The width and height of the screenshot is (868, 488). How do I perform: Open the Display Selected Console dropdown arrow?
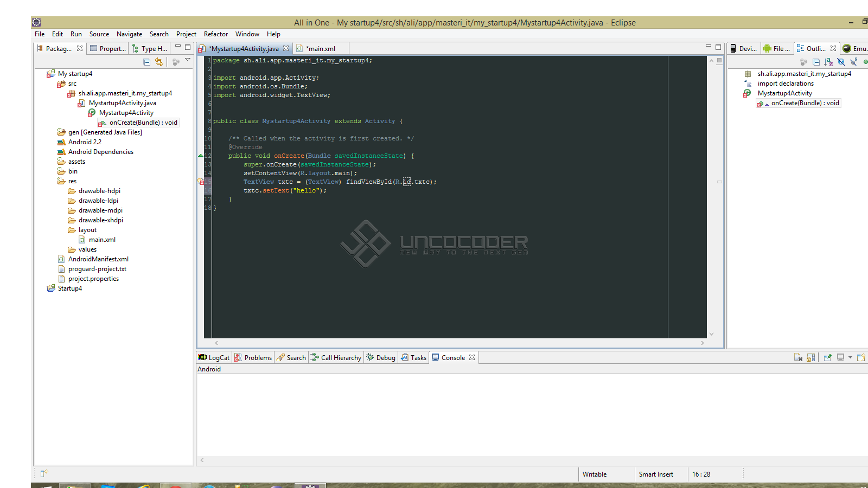(850, 357)
